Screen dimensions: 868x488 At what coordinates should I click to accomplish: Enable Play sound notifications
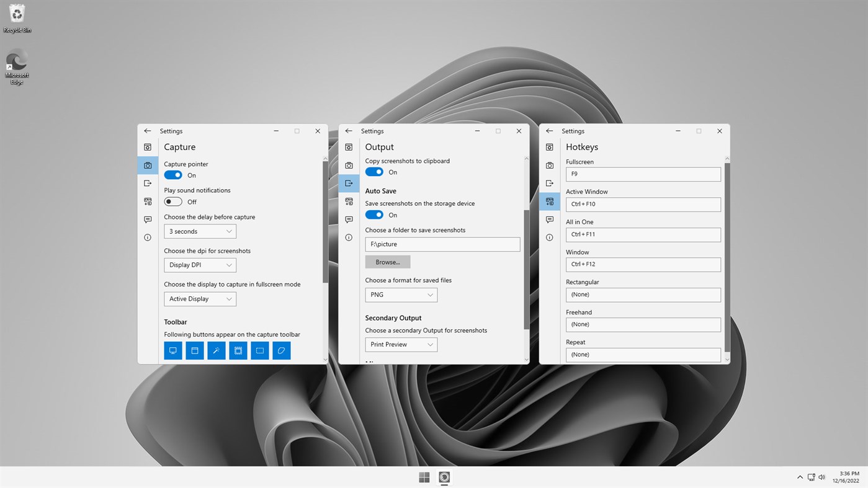[x=172, y=201]
